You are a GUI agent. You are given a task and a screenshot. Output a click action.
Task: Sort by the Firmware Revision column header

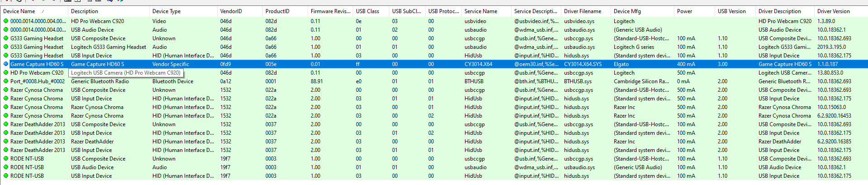point(330,11)
